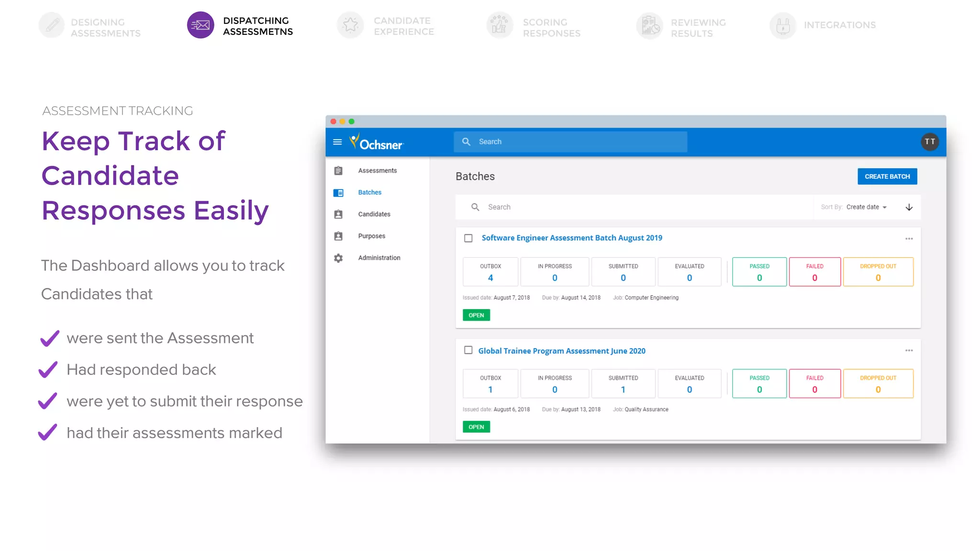Click the top bar Search field
This screenshot has width=980, height=551.
pos(570,142)
